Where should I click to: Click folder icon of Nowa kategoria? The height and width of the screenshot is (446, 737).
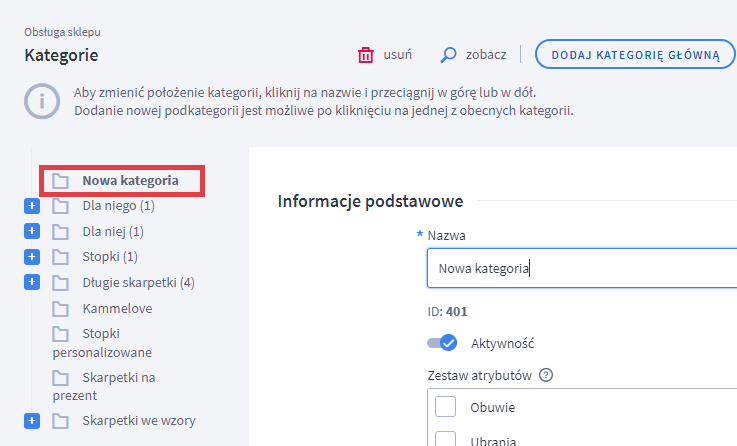click(x=60, y=180)
